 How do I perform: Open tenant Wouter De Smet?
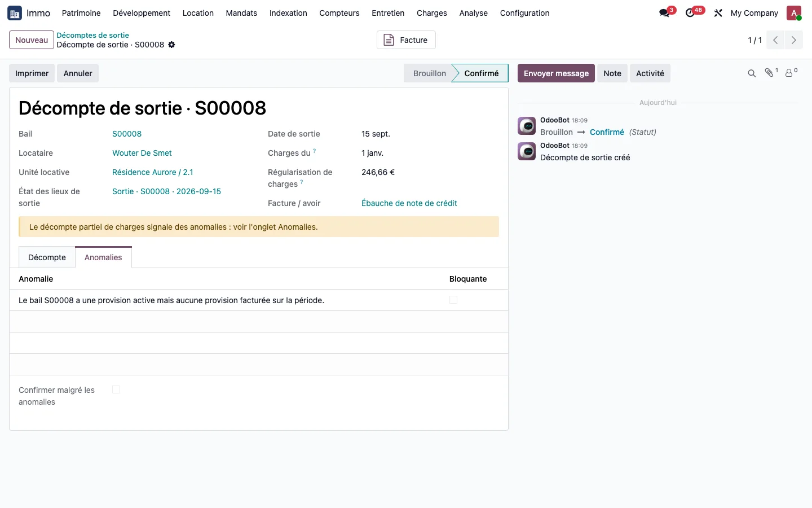(142, 153)
